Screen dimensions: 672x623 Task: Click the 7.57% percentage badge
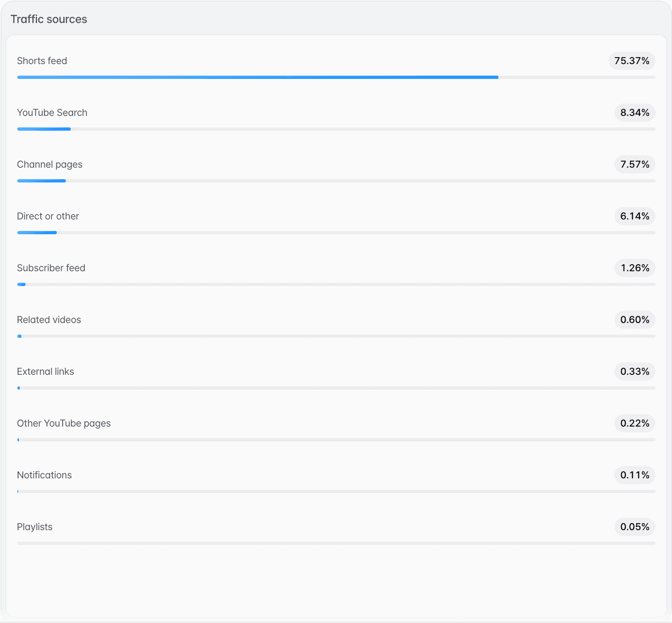tap(635, 164)
